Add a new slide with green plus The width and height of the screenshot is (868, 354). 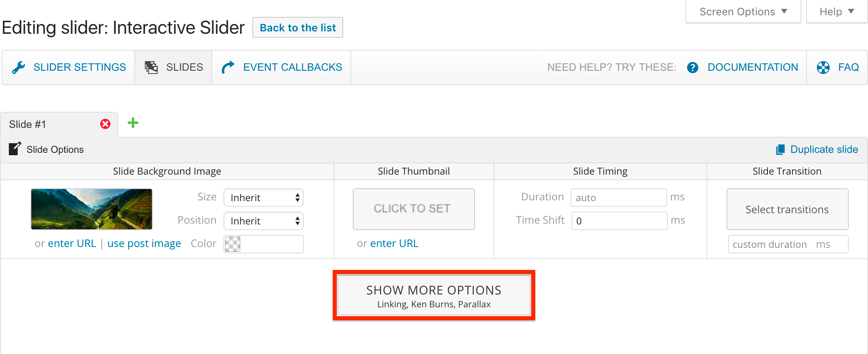click(133, 123)
